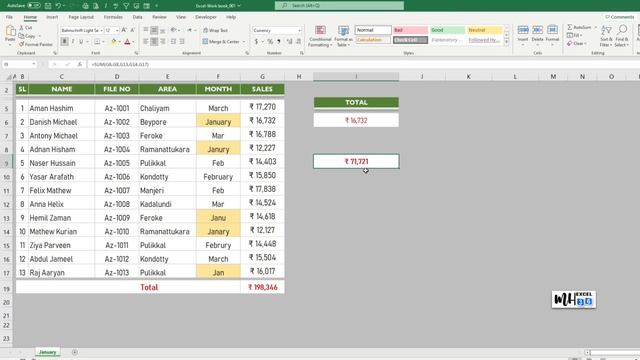Click the Increase Font Size icon

[124, 30]
